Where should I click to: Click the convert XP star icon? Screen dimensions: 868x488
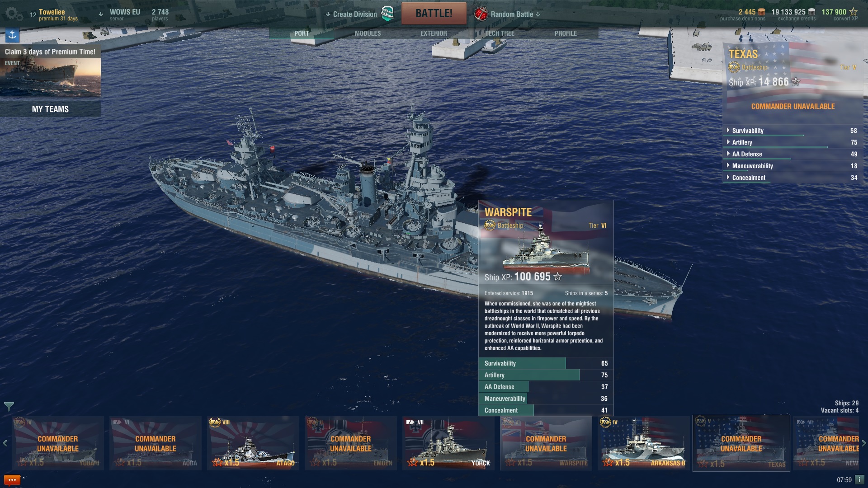click(853, 12)
